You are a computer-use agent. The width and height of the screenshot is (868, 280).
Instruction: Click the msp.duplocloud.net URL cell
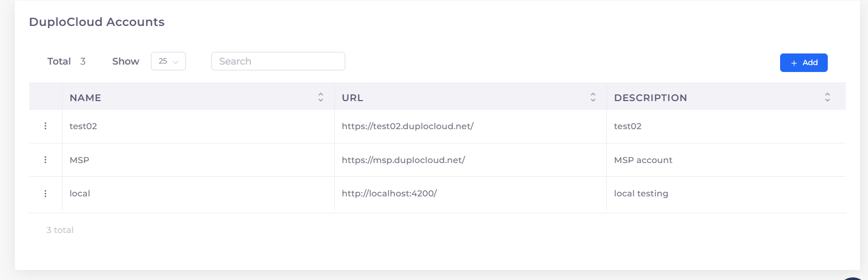pyautogui.click(x=404, y=160)
